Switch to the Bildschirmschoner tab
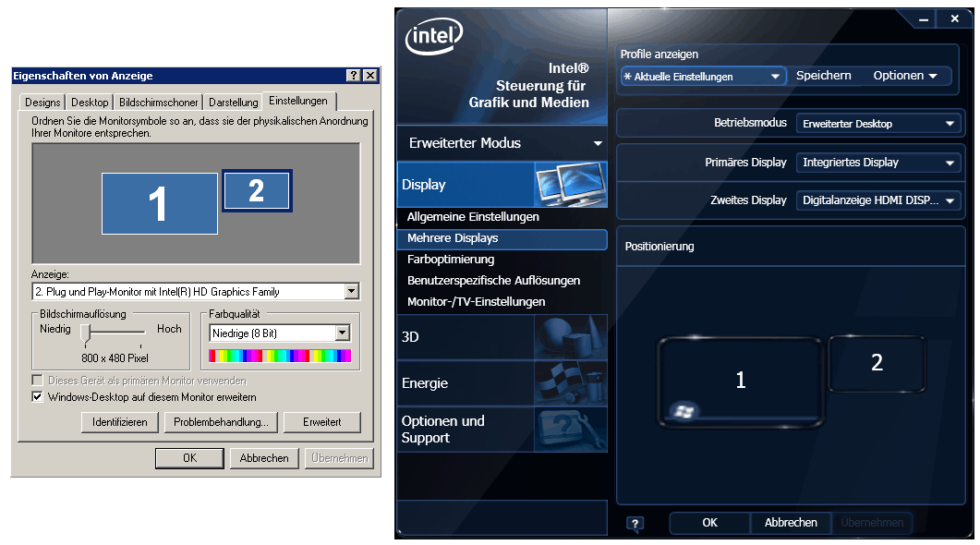 click(x=159, y=103)
